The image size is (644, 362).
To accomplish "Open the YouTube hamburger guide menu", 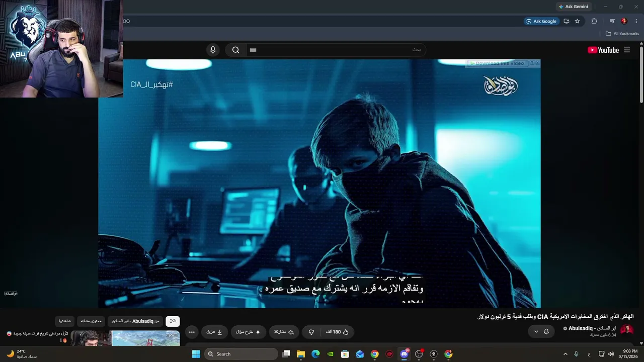I will [627, 50].
